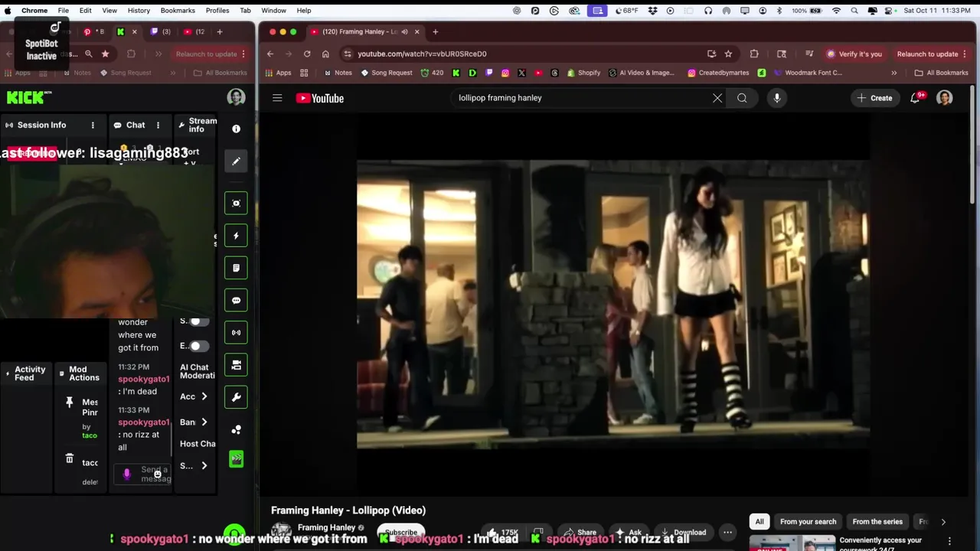Viewport: 980px width, 551px height.
Task: Expand the hidden bookmarks chevron in YouTube window
Action: pos(893,73)
